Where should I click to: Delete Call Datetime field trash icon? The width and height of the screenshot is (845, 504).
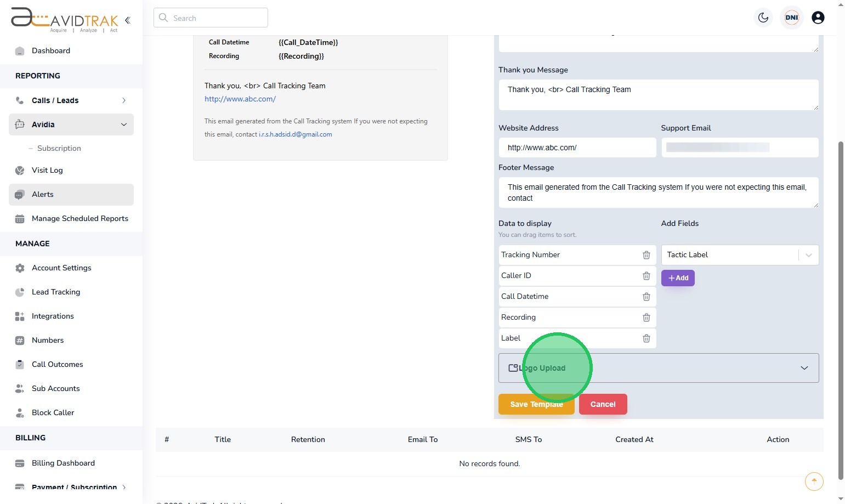click(x=646, y=297)
